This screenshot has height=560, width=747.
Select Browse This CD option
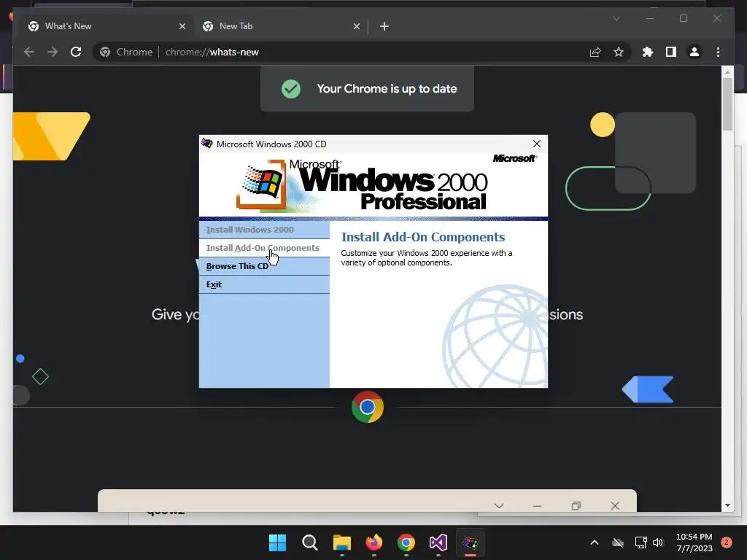point(264,266)
